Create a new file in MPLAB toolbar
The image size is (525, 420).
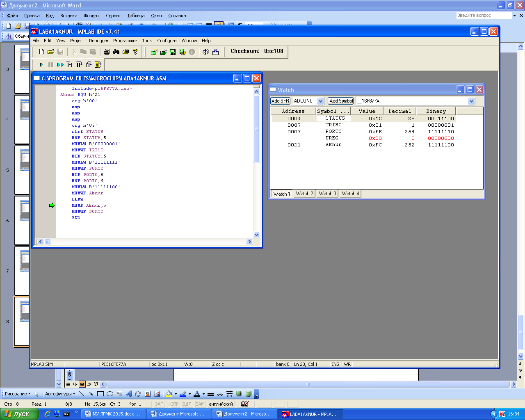coord(41,52)
